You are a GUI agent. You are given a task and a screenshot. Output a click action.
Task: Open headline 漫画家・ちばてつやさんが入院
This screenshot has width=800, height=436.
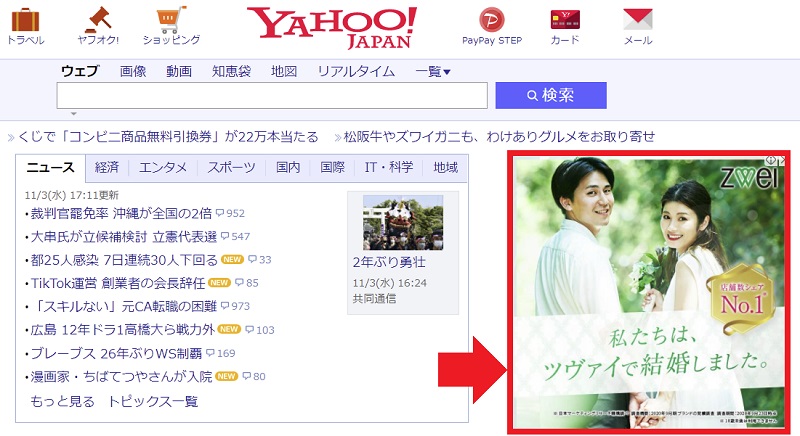(121, 377)
